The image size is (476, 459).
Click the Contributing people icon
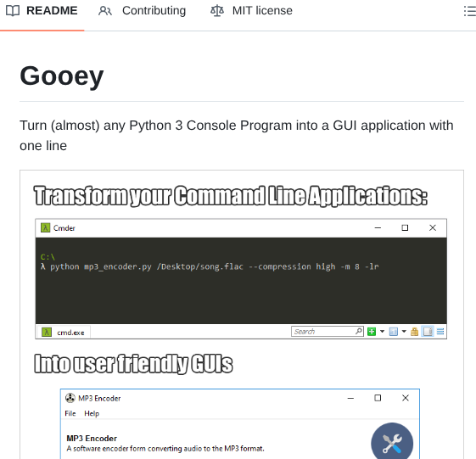(105, 11)
